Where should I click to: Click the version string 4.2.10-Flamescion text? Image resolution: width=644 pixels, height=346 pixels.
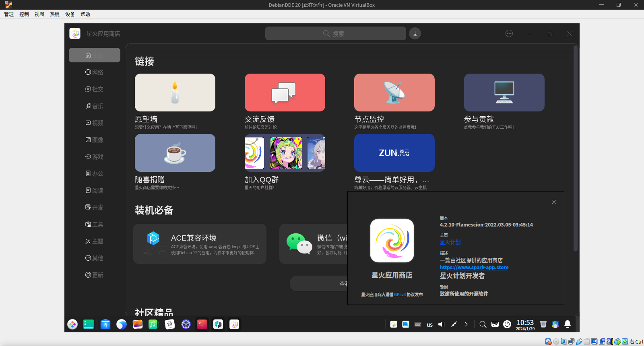click(x=486, y=224)
